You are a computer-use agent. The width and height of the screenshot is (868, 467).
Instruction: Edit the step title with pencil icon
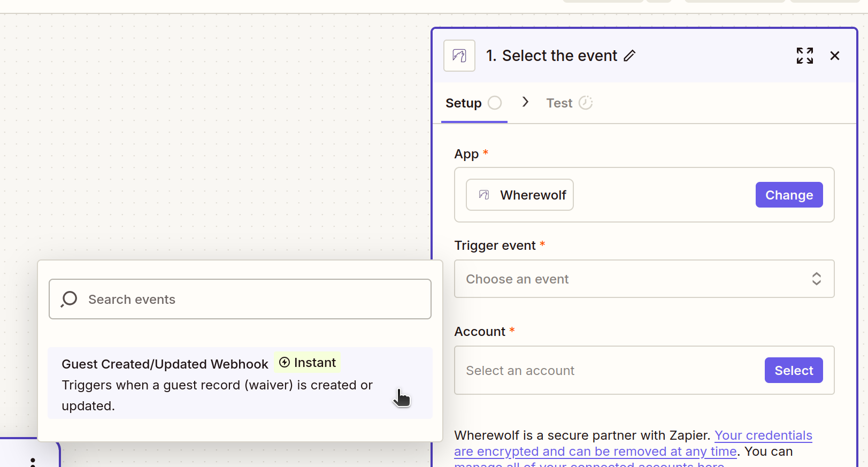[x=630, y=56]
